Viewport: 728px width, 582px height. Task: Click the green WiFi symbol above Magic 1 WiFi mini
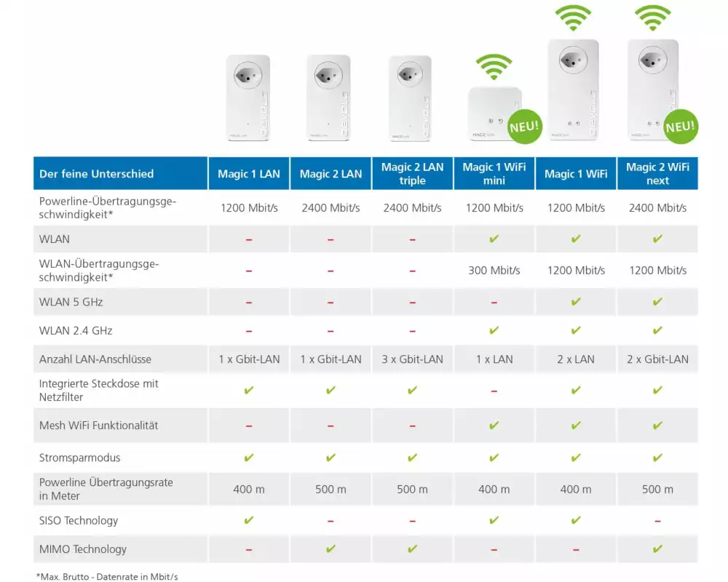494,67
